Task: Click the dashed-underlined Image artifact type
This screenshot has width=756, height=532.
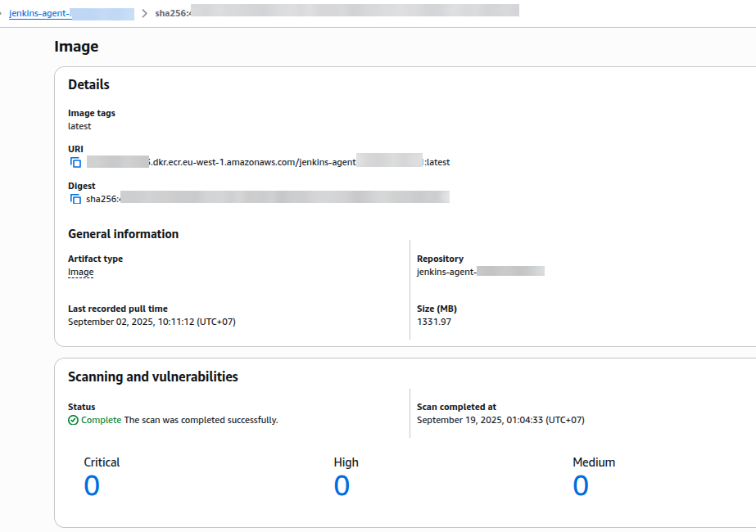Action: coord(80,273)
